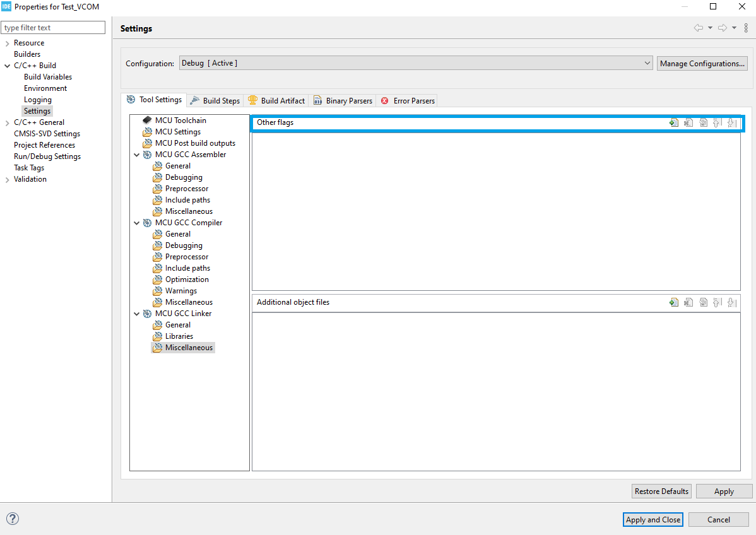This screenshot has width=756, height=535.
Task: Click Restore Defaults
Action: [661, 491]
